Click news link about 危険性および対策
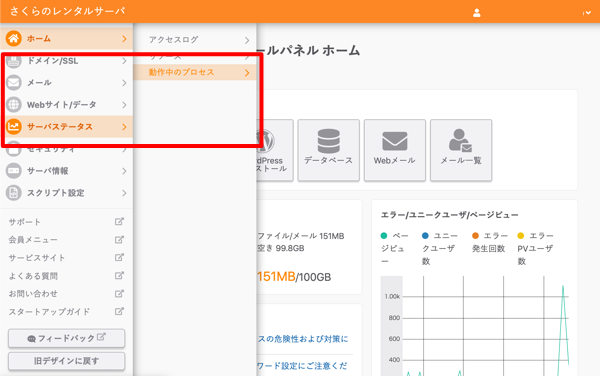The height and width of the screenshot is (376, 600). pos(302,339)
